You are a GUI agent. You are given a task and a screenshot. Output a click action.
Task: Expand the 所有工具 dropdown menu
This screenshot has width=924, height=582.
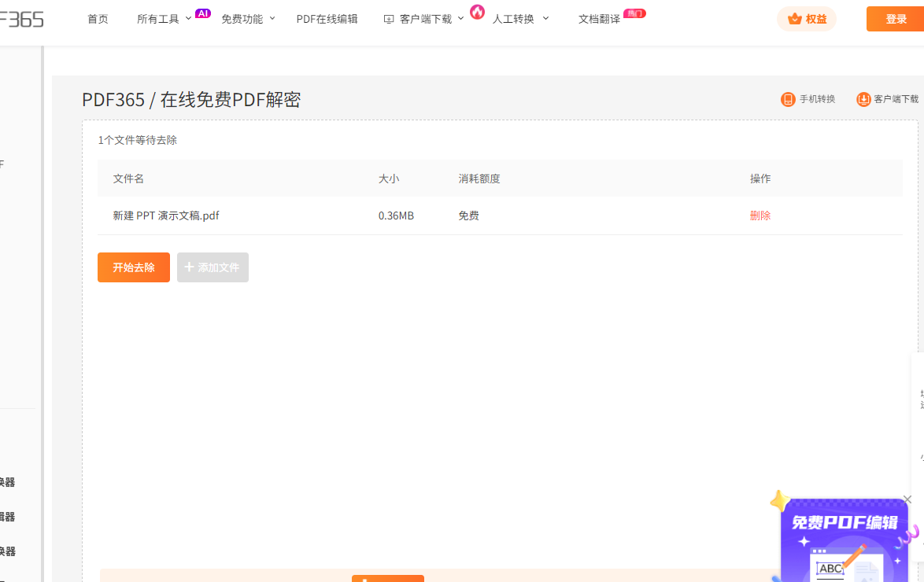[164, 19]
